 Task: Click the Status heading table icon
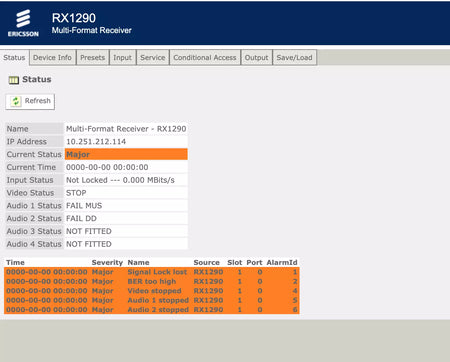pos(14,80)
